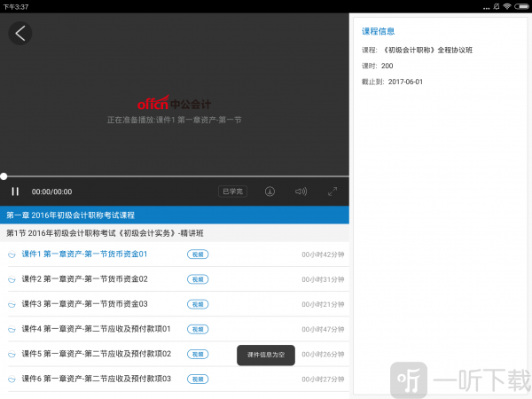Click the 视频 tag on 课件3
The image size is (532, 399).
198,304
